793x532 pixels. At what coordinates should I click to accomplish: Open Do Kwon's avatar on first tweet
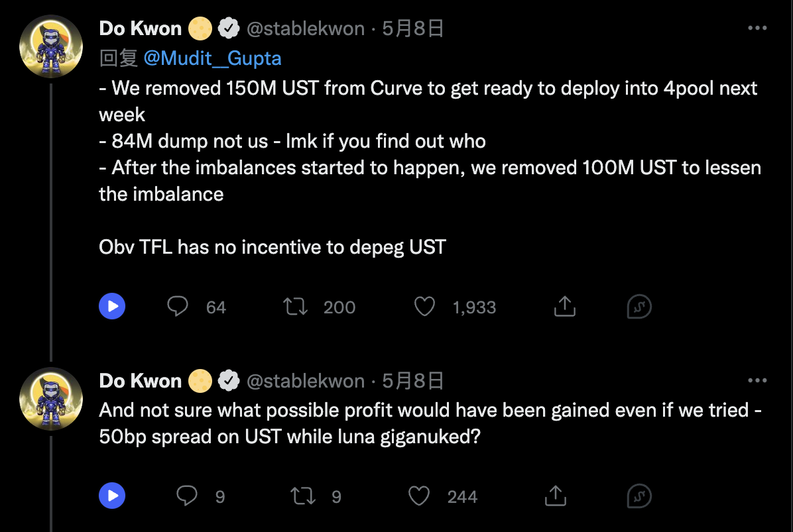coord(51,46)
